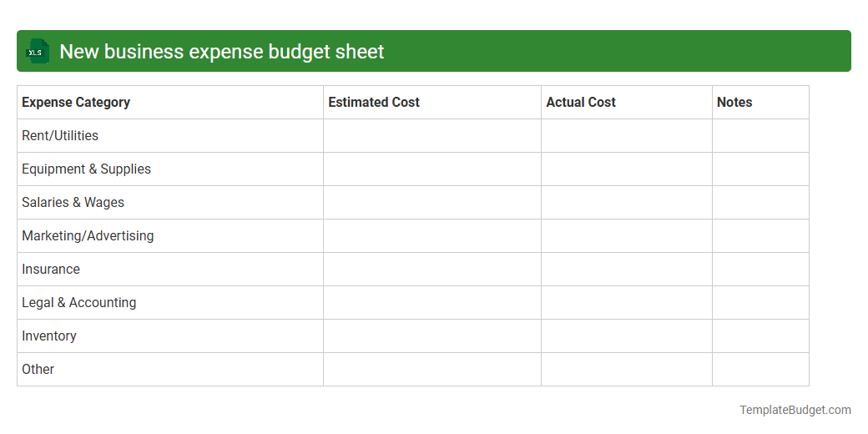This screenshot has height=434, width=868.
Task: Click Estimated Cost cell for Insurance
Action: tap(432, 269)
